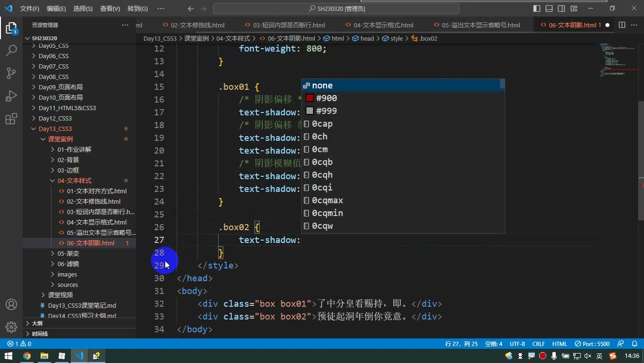The width and height of the screenshot is (644, 363).
Task: Open the Accounts menu in the activity bar
Action: 11,304
